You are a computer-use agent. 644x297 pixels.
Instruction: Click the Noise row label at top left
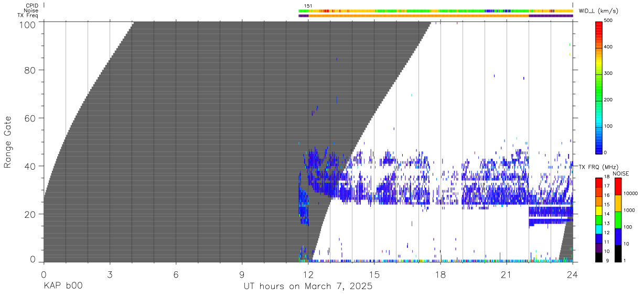click(31, 10)
